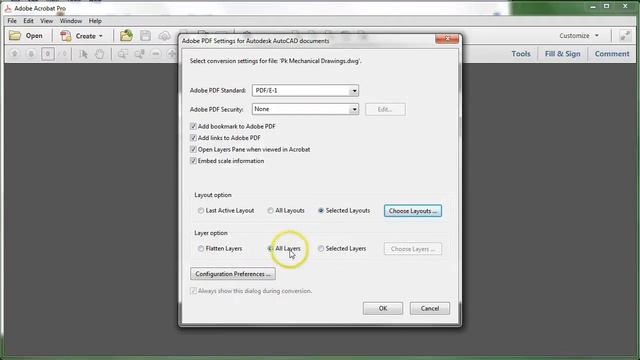Click the page number field in toolbar

point(48,54)
